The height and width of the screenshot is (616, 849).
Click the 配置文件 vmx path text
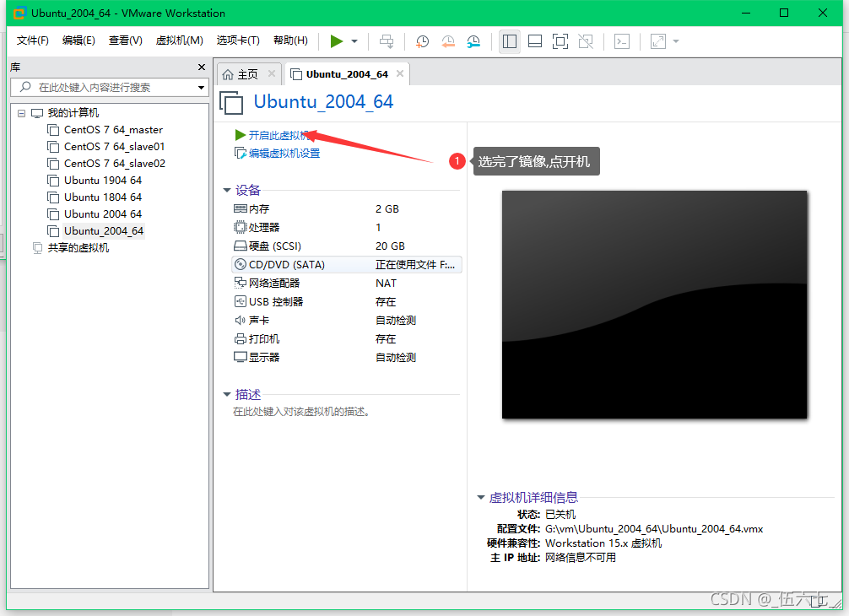pos(654,529)
